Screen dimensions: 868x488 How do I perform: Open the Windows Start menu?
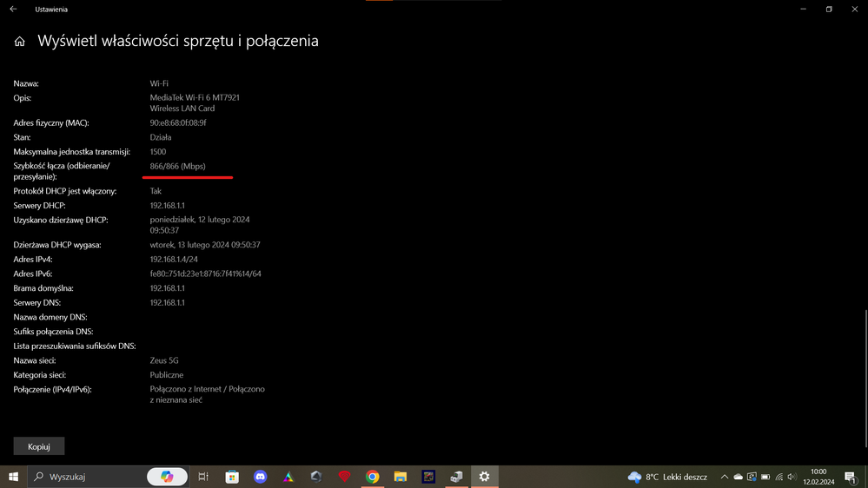click(x=13, y=477)
